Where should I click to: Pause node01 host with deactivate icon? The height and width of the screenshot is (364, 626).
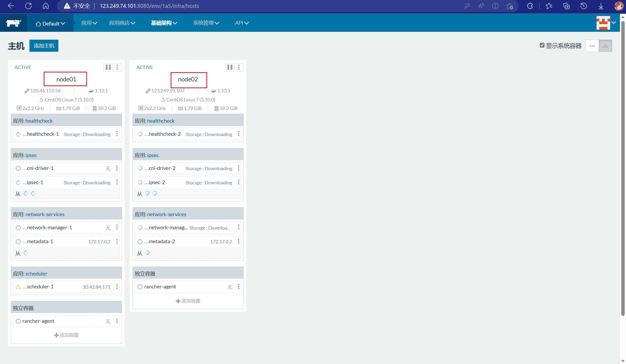tap(108, 67)
